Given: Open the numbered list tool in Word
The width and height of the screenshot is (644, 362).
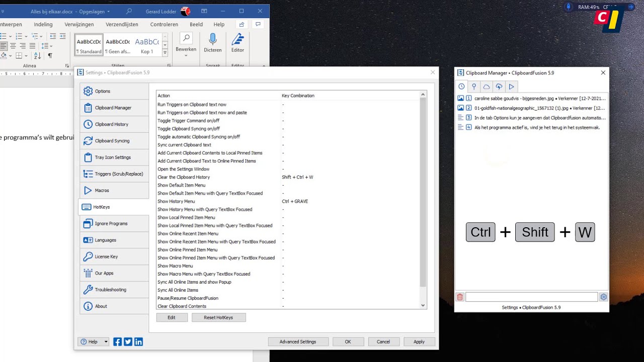Looking at the screenshot, I should point(19,36).
